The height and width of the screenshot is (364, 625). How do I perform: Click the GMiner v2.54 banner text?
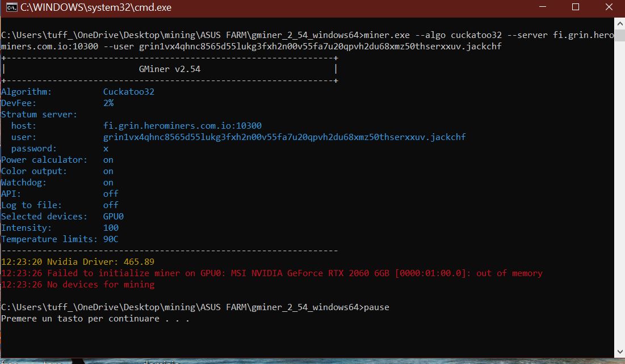pyautogui.click(x=169, y=69)
